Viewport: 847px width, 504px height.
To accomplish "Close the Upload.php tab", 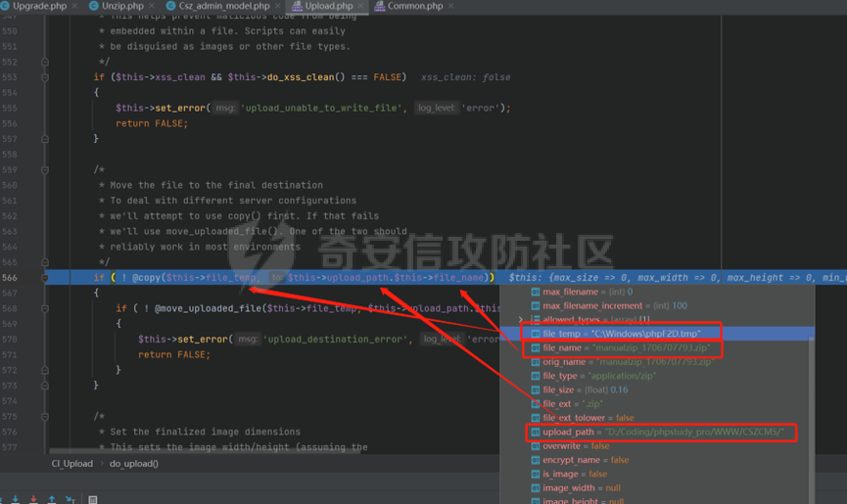I will click(x=360, y=6).
